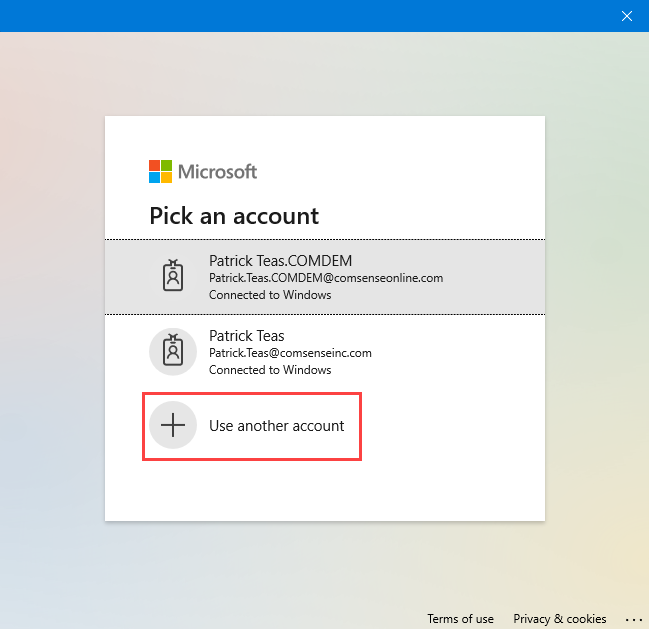649x629 pixels.
Task: Click the badge icon for Patrick Teas.COMDEM
Action: pyautogui.click(x=173, y=276)
